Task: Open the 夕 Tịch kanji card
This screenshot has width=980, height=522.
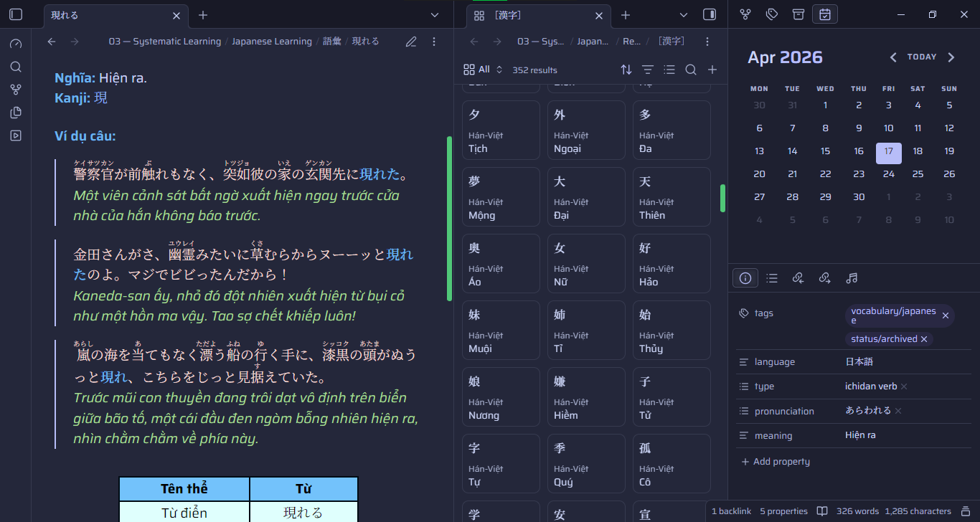Action: 501,130
